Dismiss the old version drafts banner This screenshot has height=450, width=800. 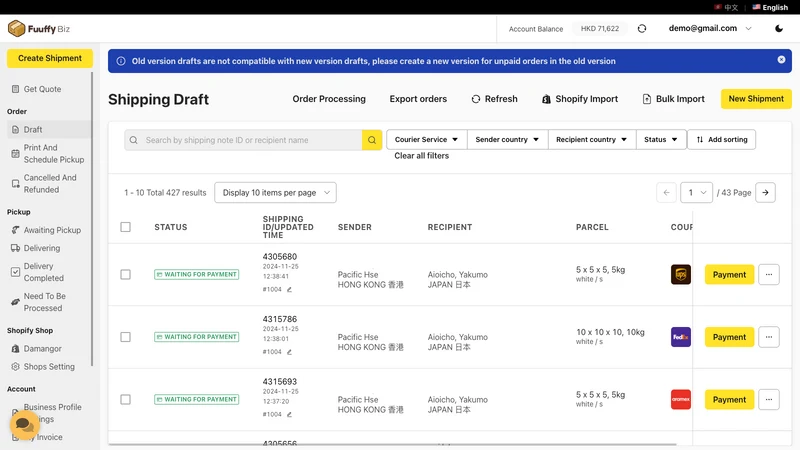click(781, 60)
